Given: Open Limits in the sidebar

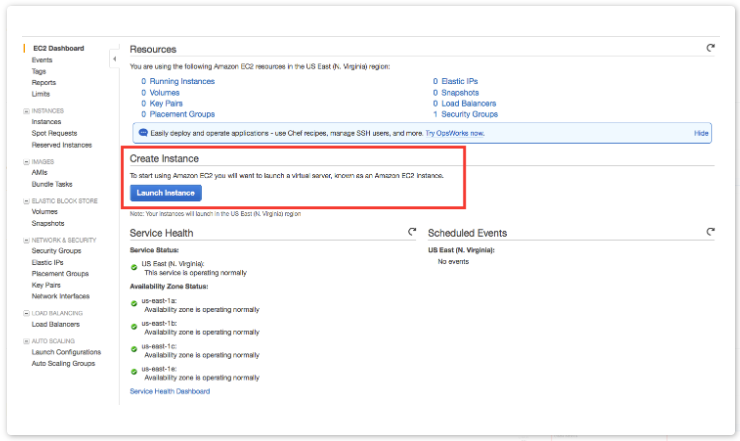Looking at the screenshot, I should (x=41, y=94).
